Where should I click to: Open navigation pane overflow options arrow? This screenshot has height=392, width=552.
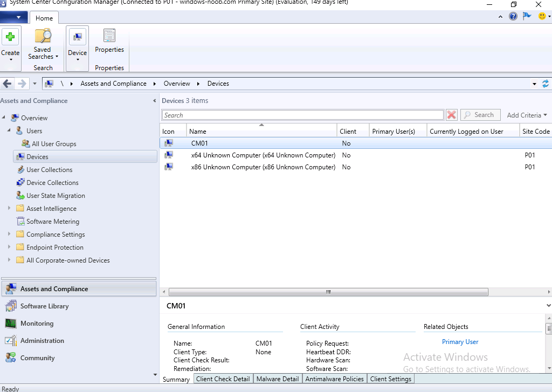pos(155,374)
